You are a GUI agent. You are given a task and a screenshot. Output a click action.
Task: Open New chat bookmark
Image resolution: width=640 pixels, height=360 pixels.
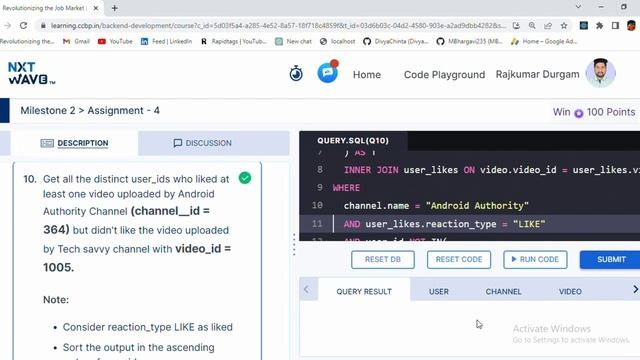[x=293, y=41]
